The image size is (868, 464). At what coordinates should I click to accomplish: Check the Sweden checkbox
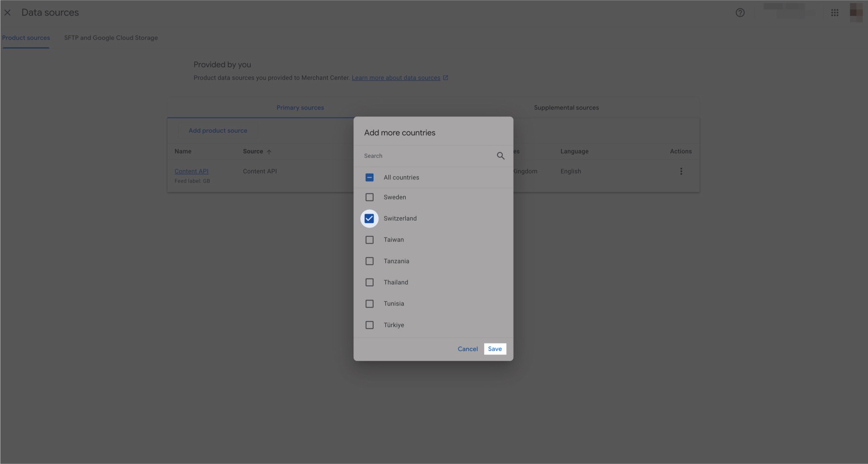click(x=369, y=197)
